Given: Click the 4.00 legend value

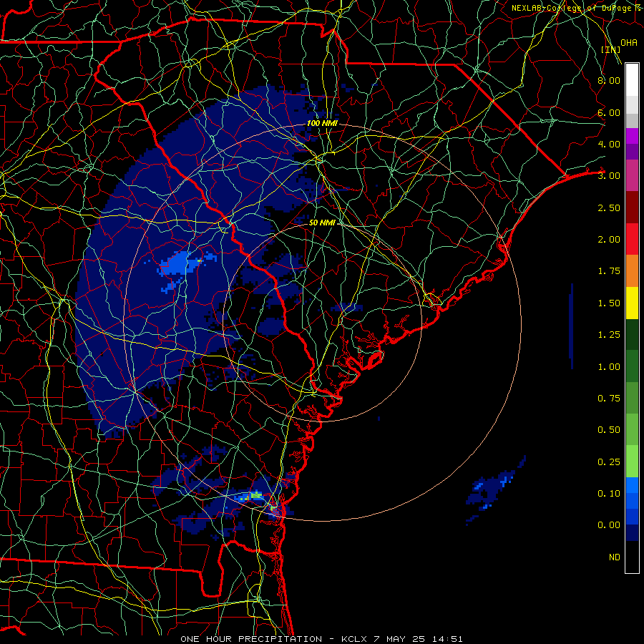Looking at the screenshot, I should (609, 144).
